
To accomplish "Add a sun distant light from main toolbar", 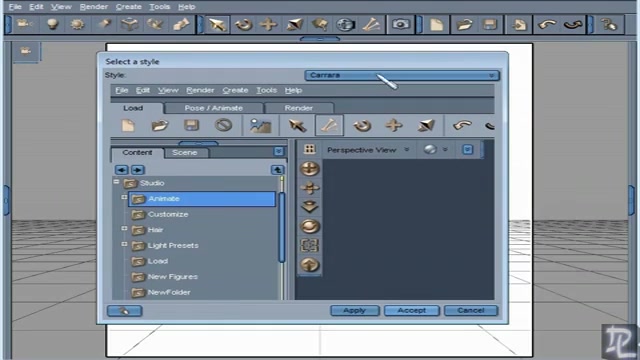I will tap(77, 24).
